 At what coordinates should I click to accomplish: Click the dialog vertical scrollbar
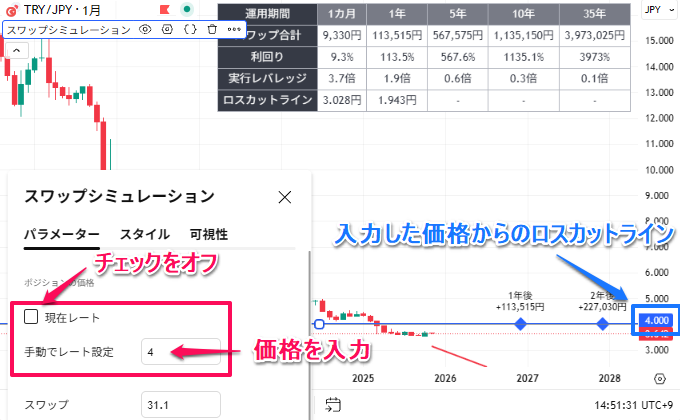[309, 334]
